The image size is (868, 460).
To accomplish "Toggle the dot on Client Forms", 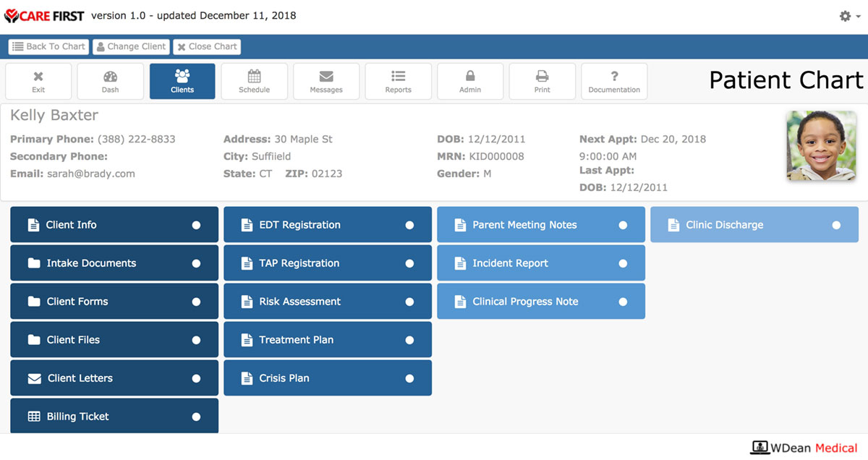I will pos(196,302).
